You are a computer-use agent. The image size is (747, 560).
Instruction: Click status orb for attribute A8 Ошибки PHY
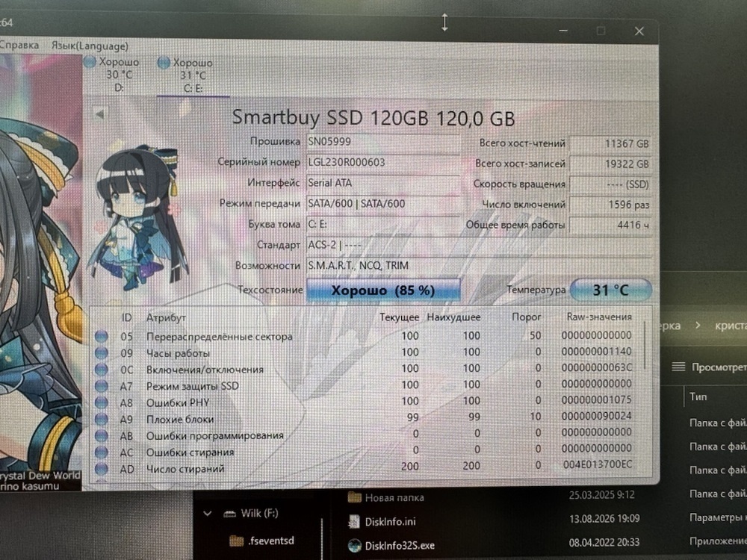(x=101, y=402)
